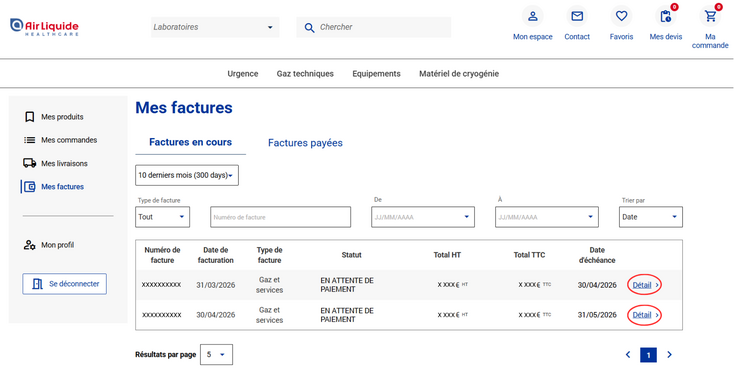Click the Se déconnecter button
This screenshot has width=735, height=374.
click(65, 284)
